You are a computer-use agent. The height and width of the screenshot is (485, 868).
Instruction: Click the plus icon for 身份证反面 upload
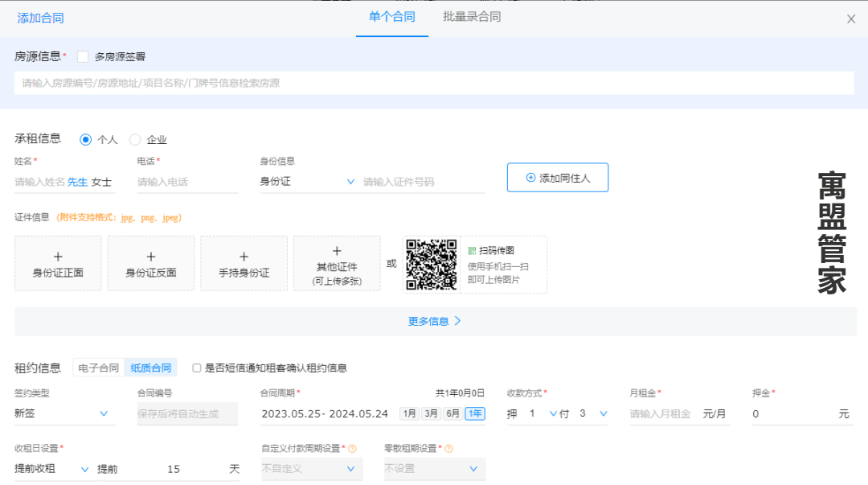click(x=151, y=257)
